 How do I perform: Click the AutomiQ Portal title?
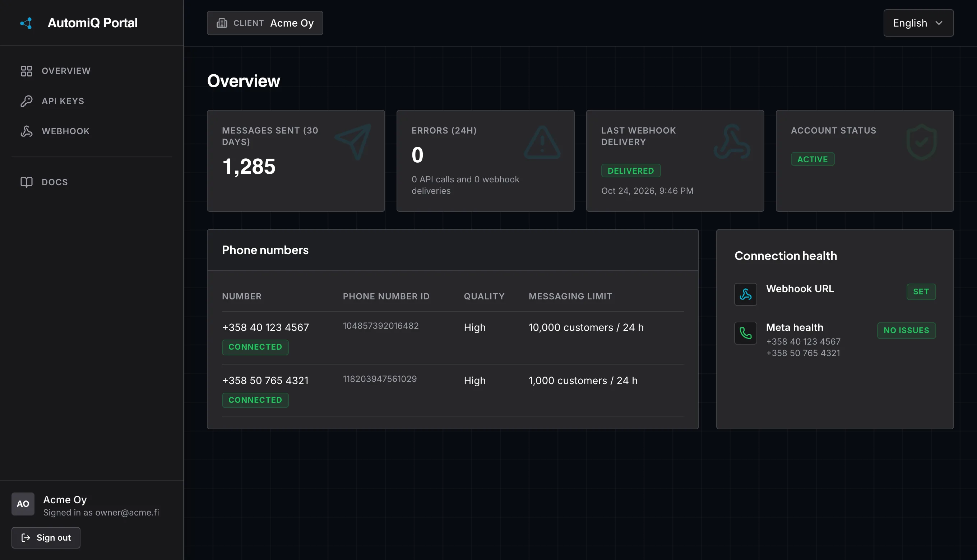(92, 23)
